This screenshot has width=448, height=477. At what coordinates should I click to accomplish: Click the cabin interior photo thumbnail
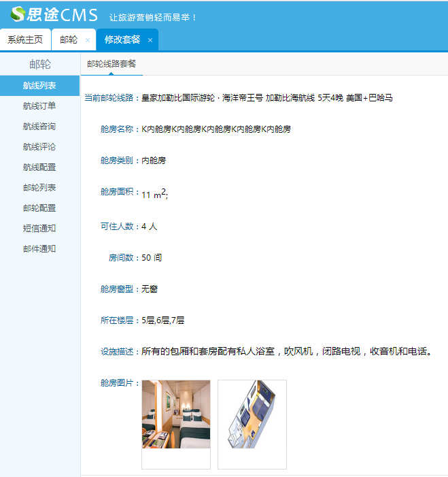(176, 414)
